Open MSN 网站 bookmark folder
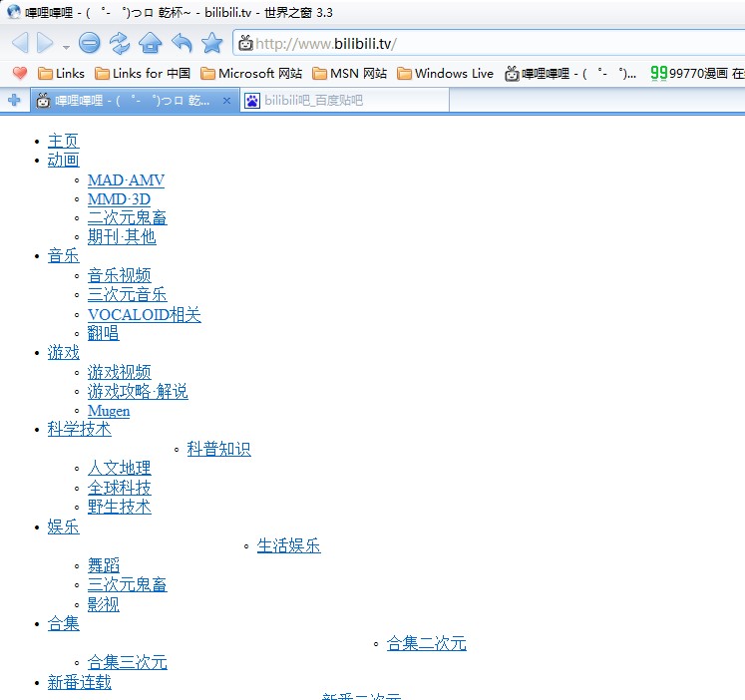Viewport: 745px width, 700px height. coord(349,73)
